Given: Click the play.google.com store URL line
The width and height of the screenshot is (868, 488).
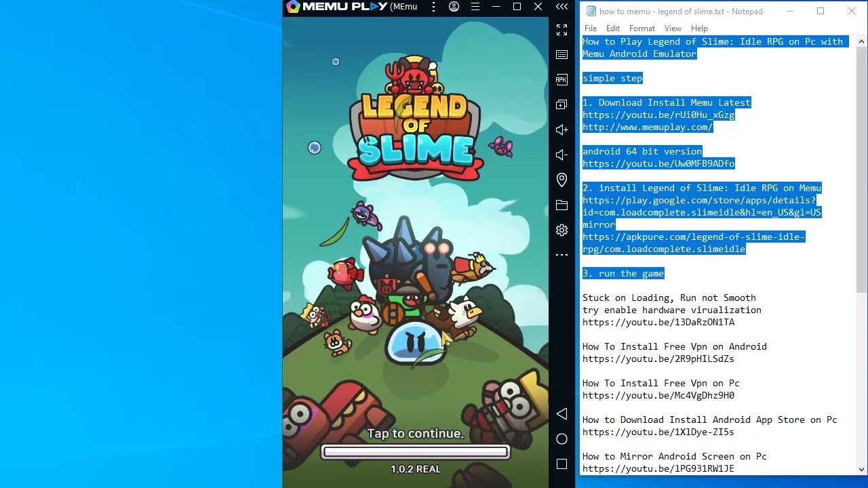Looking at the screenshot, I should coord(702,206).
